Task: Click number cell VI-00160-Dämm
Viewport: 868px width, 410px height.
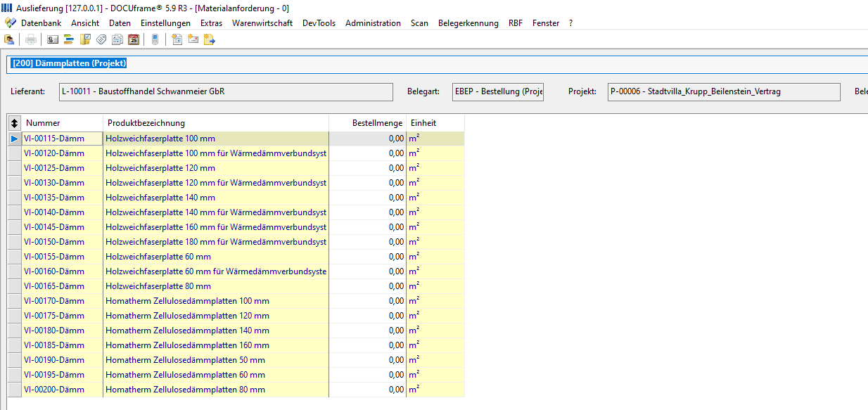Action: 63,271
